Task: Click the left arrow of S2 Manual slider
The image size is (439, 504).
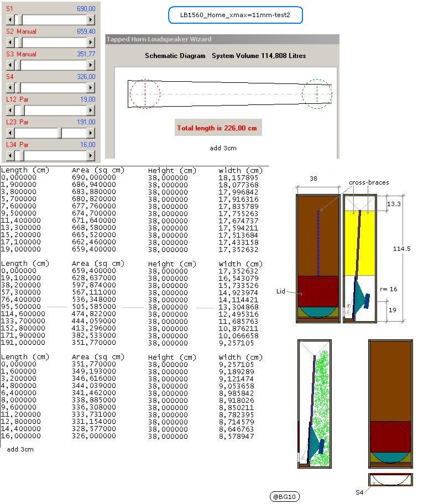Action: [x=11, y=43]
